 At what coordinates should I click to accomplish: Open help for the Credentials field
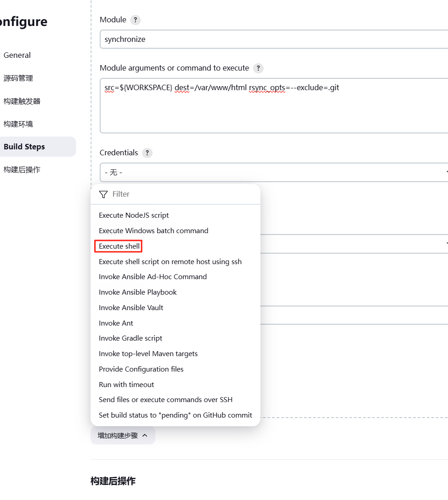[147, 153]
